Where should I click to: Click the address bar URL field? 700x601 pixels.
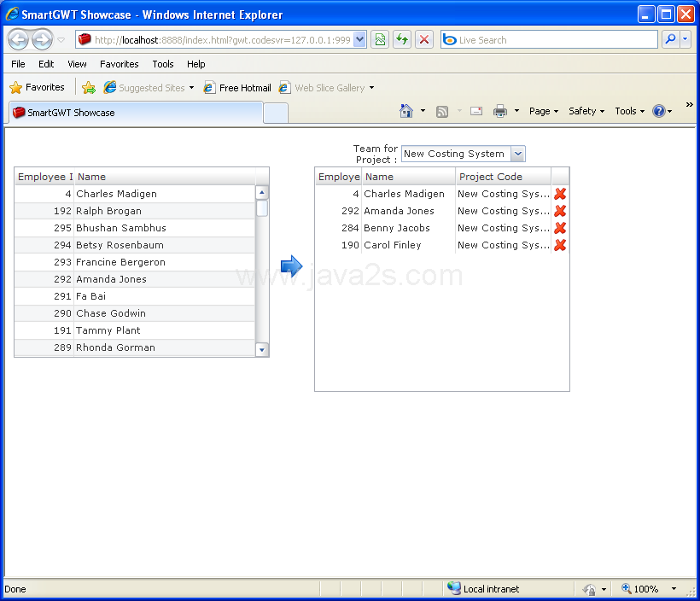point(222,40)
